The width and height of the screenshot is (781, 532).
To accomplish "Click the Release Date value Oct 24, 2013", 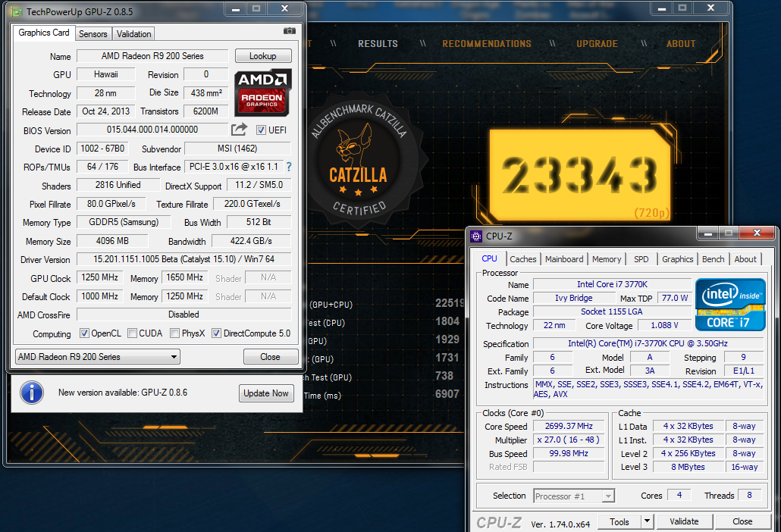I will (105, 111).
